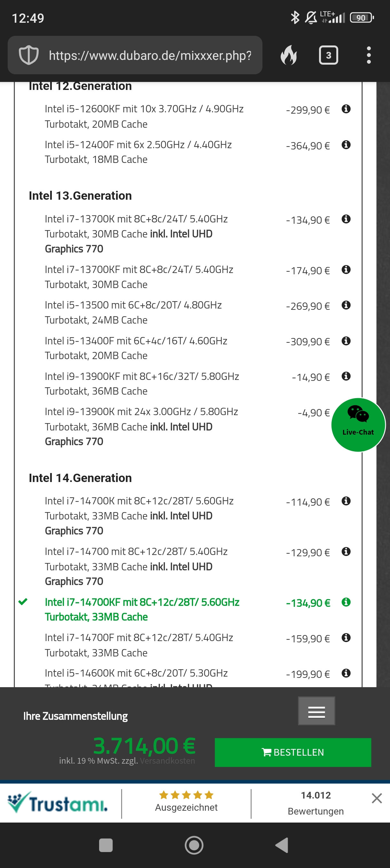Pick Intel i9-13900KF processor
390x868 pixels.
(x=142, y=383)
